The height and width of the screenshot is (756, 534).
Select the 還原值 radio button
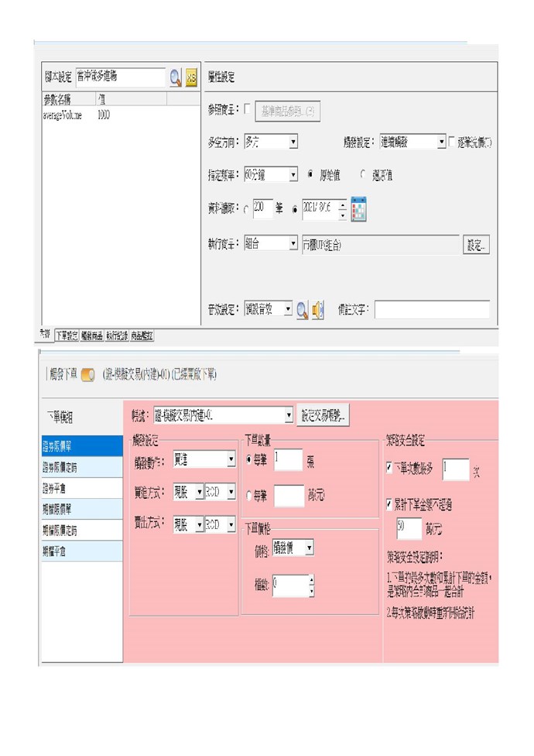pos(363,174)
